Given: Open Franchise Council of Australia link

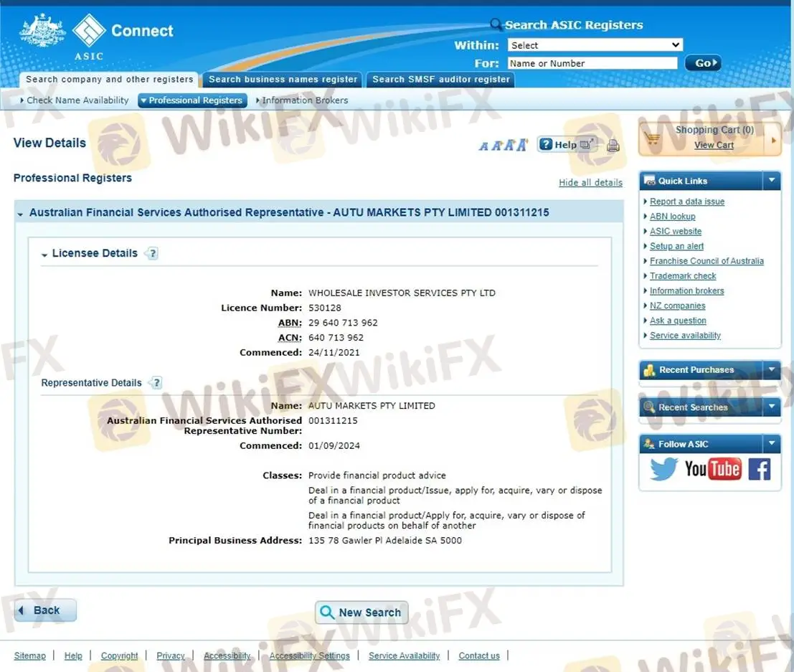Looking at the screenshot, I should pyautogui.click(x=706, y=261).
